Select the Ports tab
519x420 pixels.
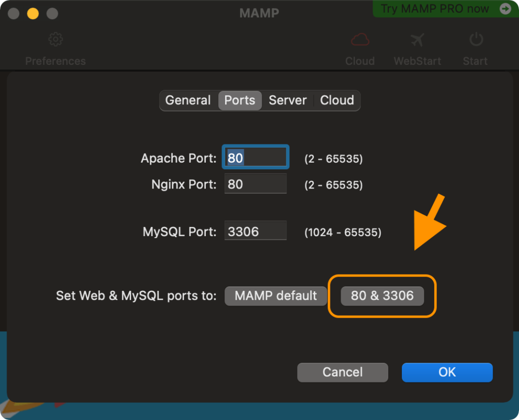[240, 100]
